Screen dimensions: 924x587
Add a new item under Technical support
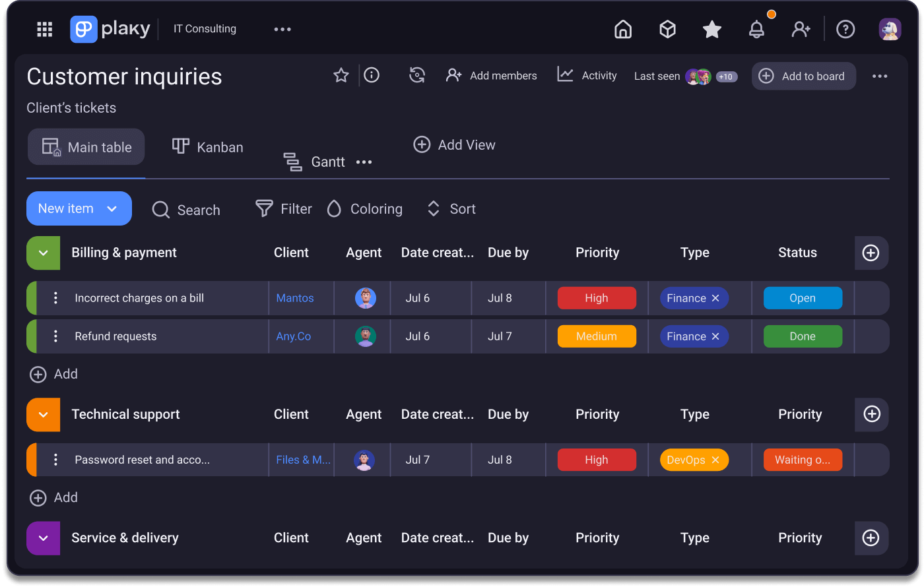[x=53, y=497]
